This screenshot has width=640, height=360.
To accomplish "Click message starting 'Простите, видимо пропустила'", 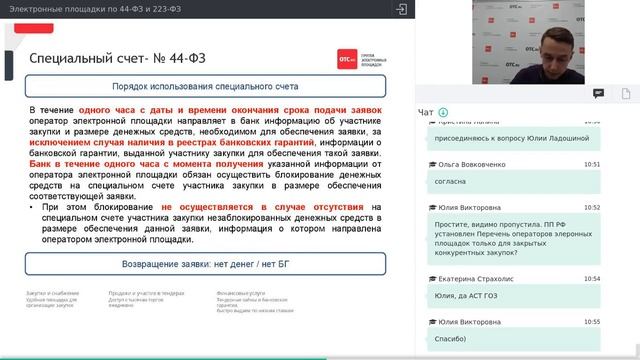I will coord(514,239).
